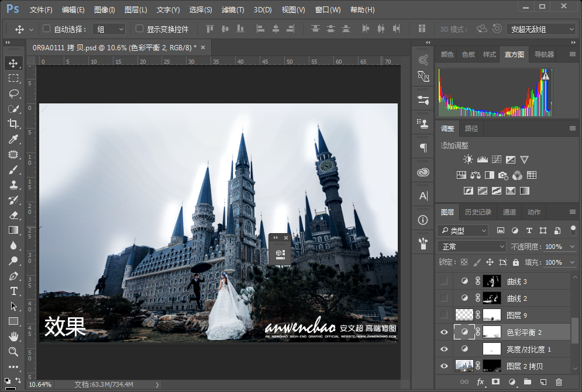Viewport: 582px width, 392px height.
Task: Select the Gradient tool
Action: point(13,230)
